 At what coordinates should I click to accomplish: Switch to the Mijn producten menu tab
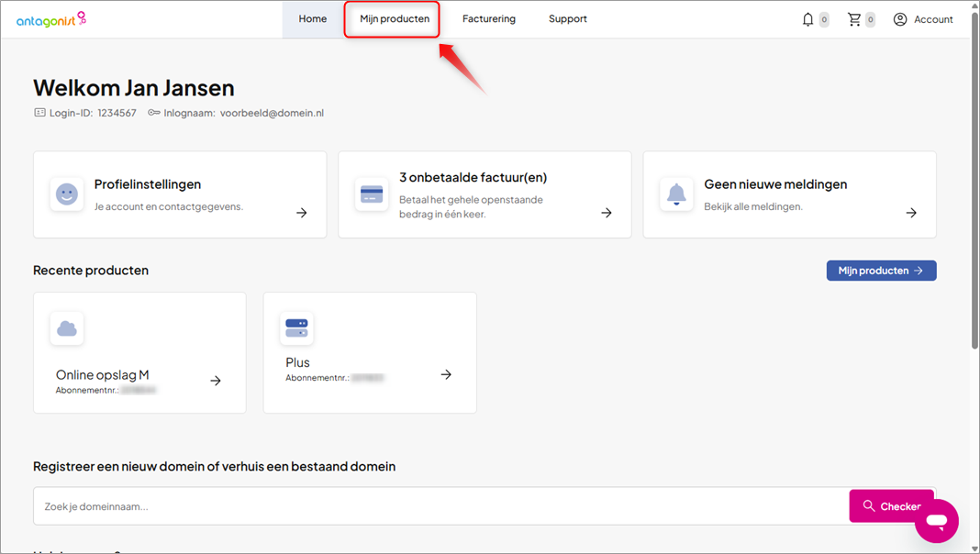395,19
